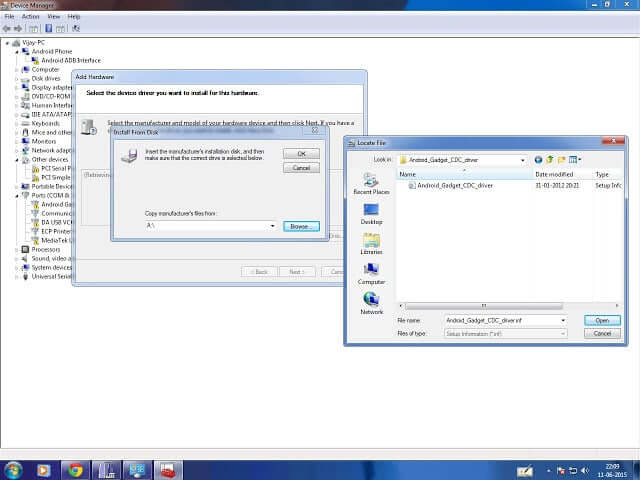Viewport: 640px width, 480px height.
Task: Click the Browse button
Action: [301, 226]
